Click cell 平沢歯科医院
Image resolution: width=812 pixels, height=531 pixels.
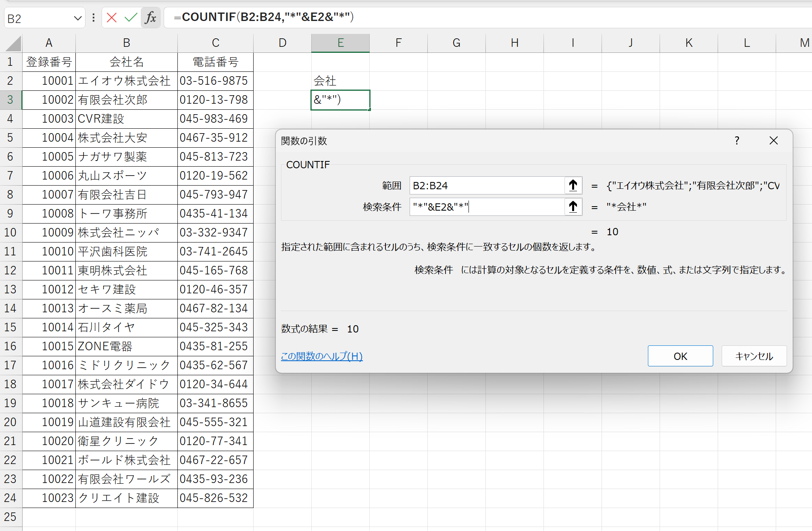[x=127, y=251]
